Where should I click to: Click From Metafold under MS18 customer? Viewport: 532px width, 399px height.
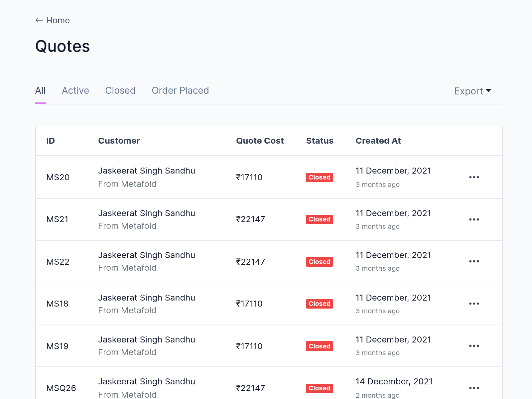[x=127, y=310]
